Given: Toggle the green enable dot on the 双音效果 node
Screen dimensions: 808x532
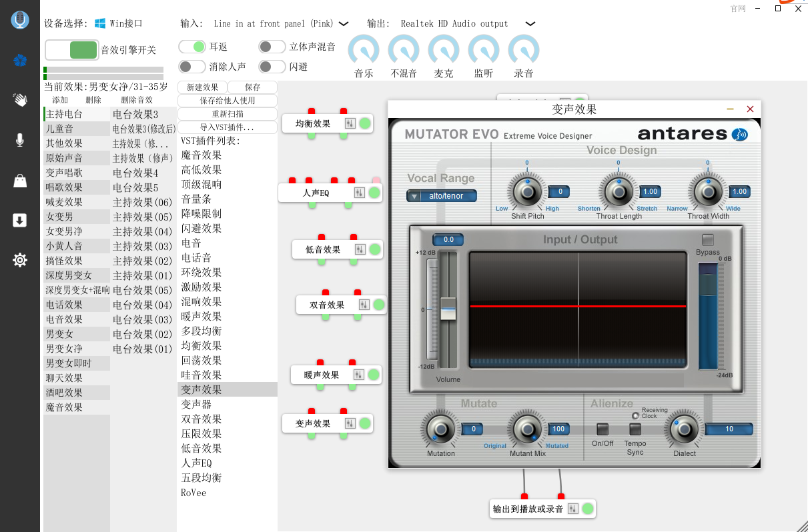Looking at the screenshot, I should [378, 305].
